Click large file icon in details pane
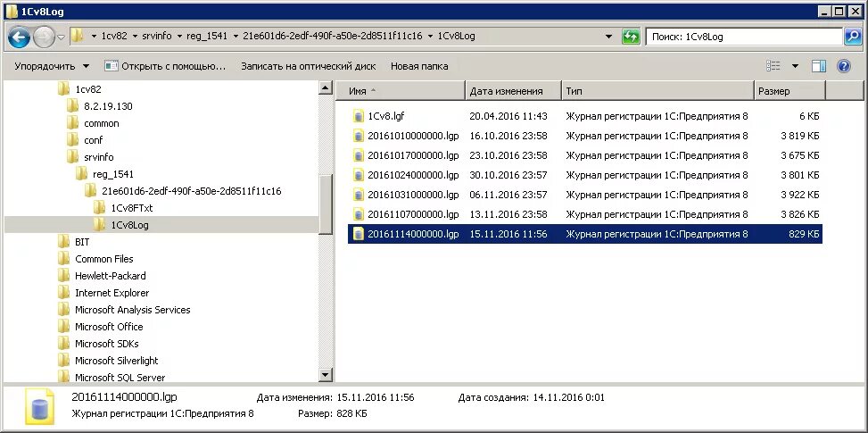The image size is (868, 433). [39, 406]
